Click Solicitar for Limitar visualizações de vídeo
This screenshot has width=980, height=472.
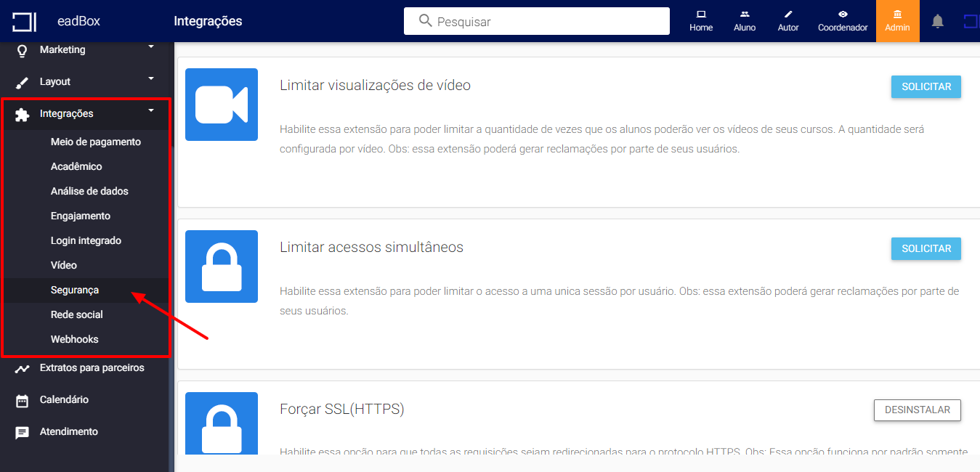[x=926, y=86]
